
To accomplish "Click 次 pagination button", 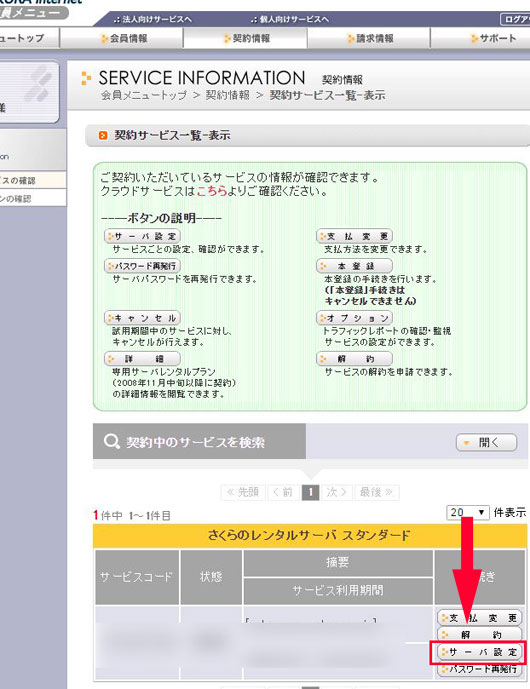I will click(x=337, y=492).
